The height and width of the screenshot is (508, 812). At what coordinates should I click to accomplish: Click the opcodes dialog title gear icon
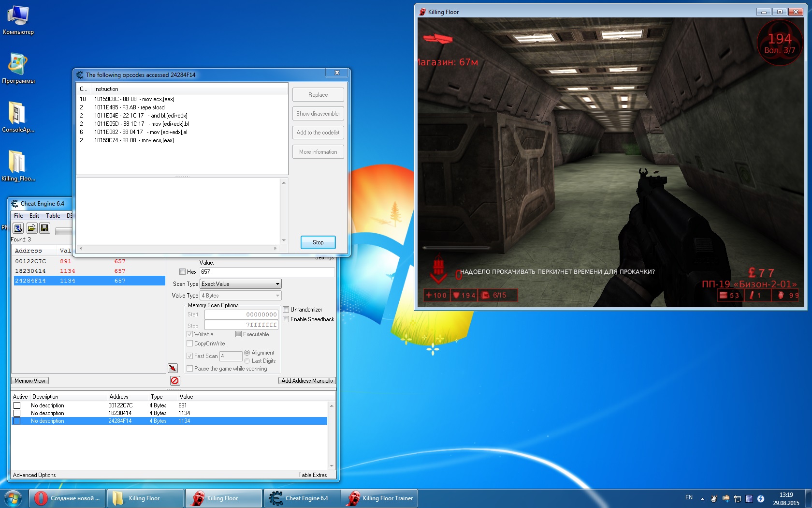(x=80, y=75)
